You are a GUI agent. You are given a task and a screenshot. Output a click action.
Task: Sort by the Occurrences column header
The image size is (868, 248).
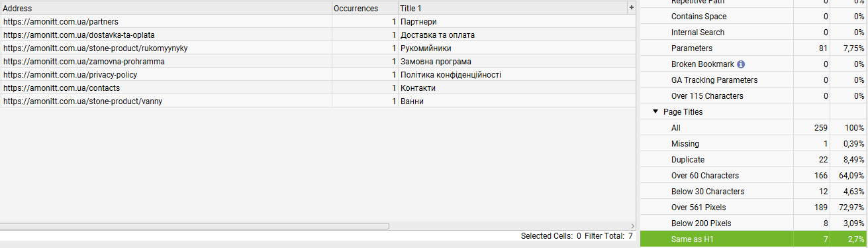[x=364, y=8]
